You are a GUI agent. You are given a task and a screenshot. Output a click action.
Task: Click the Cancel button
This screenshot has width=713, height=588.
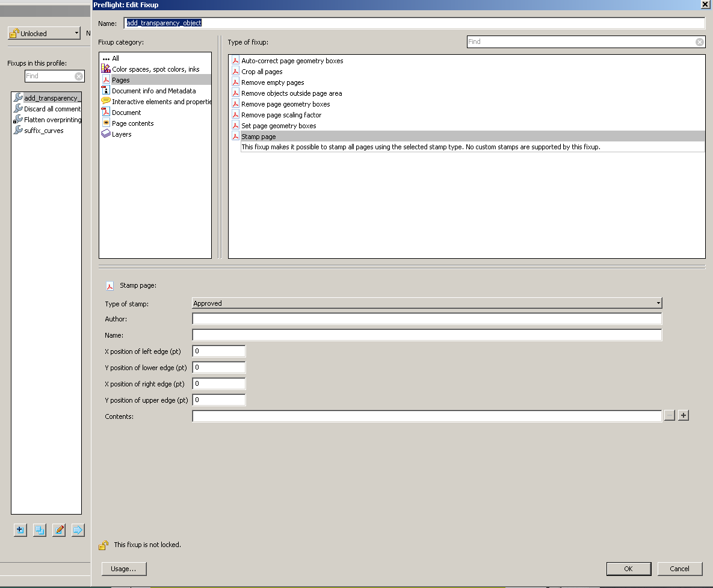(x=679, y=569)
